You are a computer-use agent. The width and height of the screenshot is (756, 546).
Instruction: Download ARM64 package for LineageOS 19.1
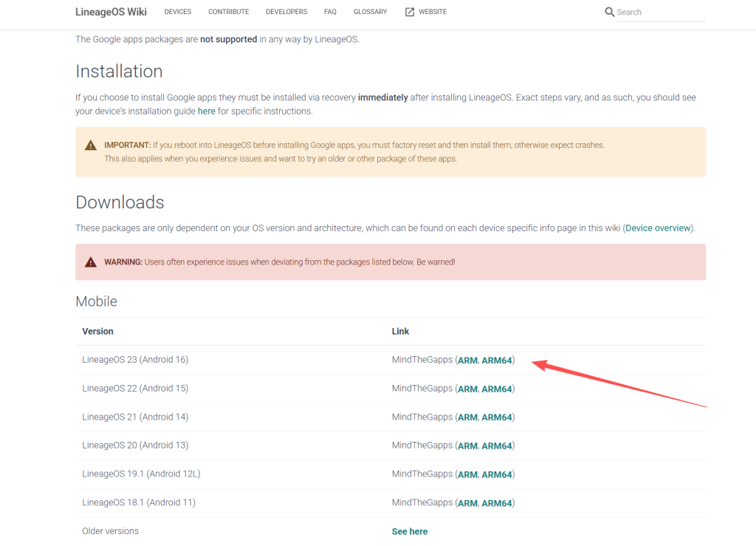coord(497,474)
